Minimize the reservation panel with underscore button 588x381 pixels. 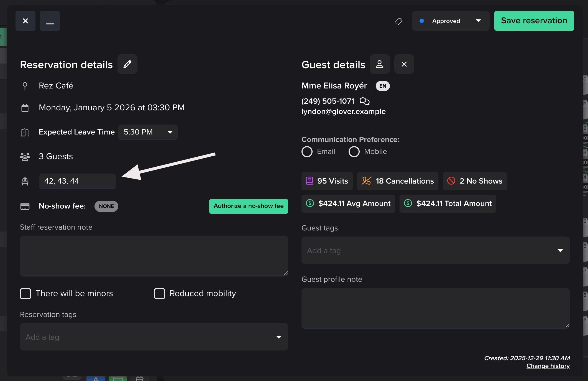coord(50,21)
